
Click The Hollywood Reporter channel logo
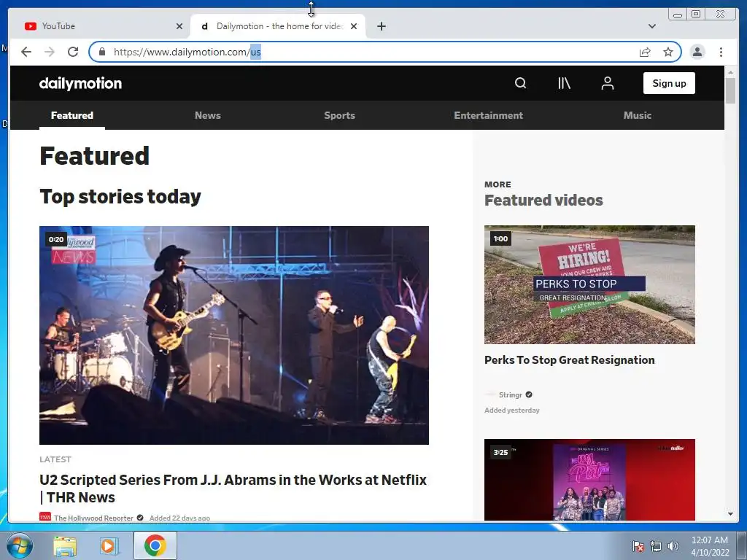tap(45, 517)
